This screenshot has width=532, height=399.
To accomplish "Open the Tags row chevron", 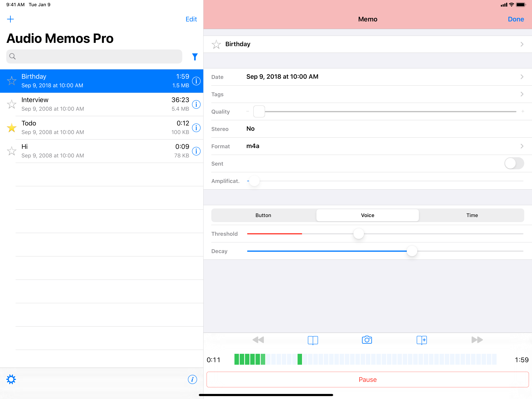I will (522, 94).
